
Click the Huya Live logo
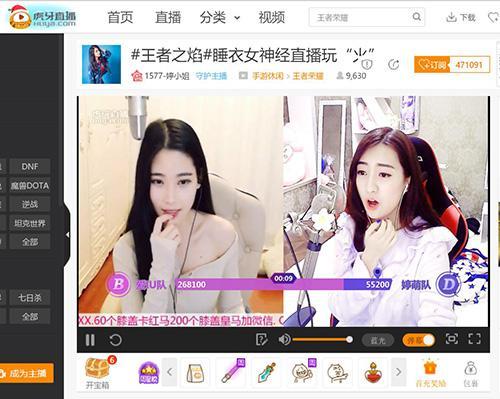coord(42,17)
